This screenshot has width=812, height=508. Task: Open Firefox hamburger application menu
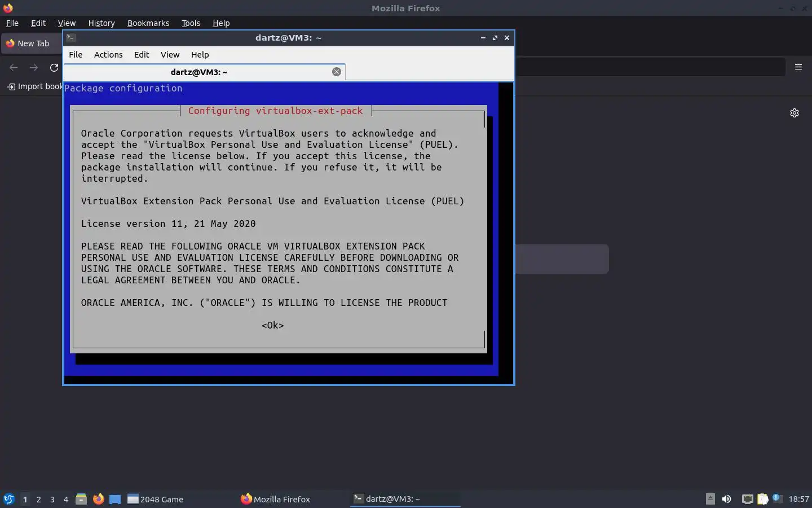click(798, 67)
